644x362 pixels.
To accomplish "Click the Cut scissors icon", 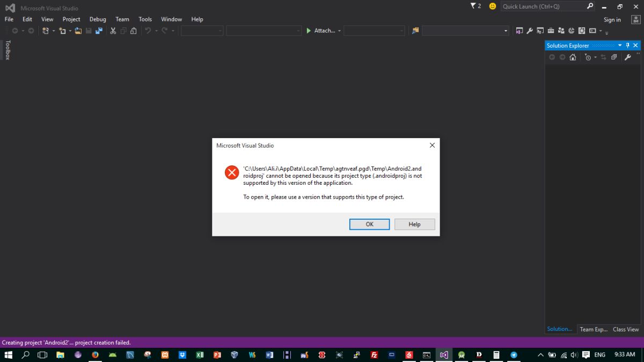I will [113, 31].
